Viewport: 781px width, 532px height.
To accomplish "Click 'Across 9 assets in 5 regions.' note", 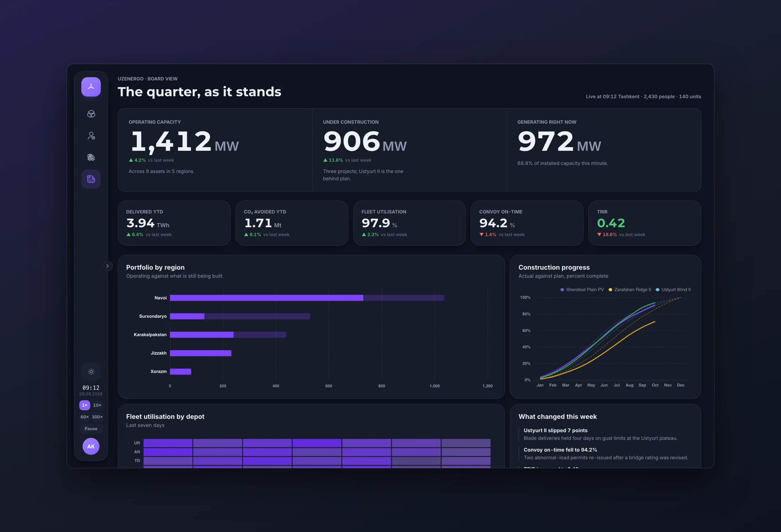I will click(x=162, y=171).
